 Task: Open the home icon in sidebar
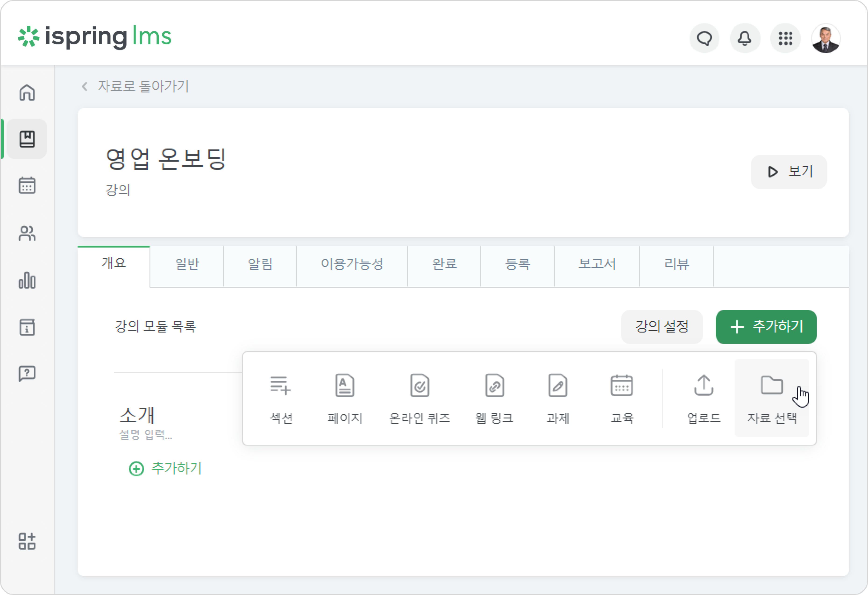click(27, 92)
